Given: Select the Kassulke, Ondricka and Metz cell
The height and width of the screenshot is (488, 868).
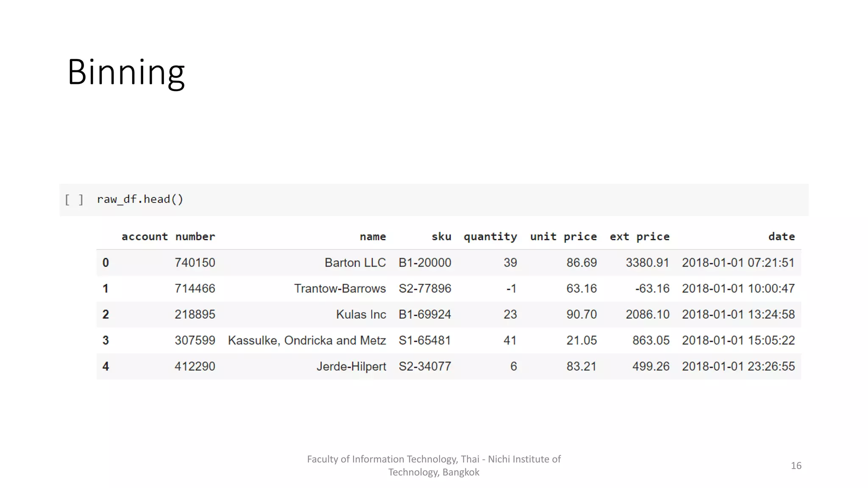Looking at the screenshot, I should click(307, 340).
